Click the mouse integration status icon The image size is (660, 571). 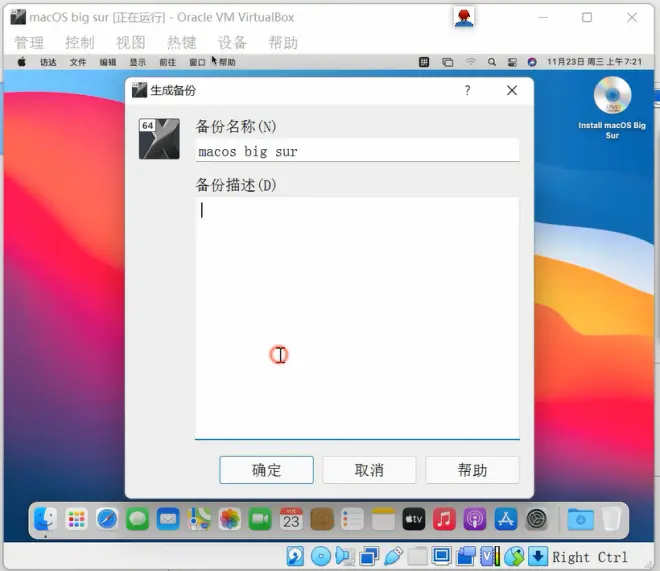point(514,556)
